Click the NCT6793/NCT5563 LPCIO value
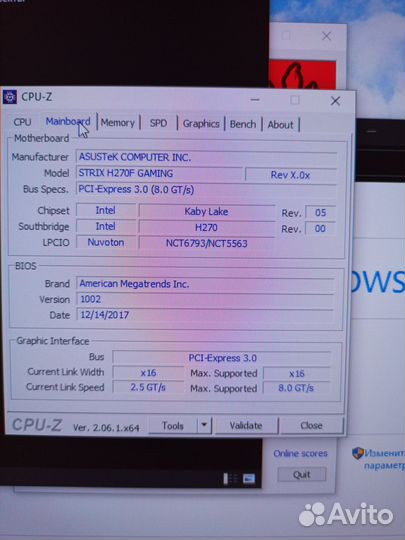The image size is (405, 540). [x=206, y=244]
